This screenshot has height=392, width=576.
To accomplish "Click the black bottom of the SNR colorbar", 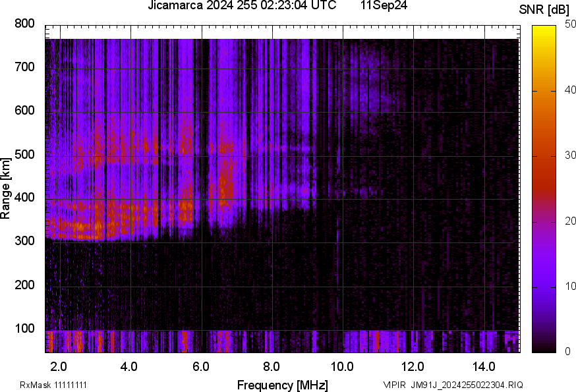I will pyautogui.click(x=544, y=349).
